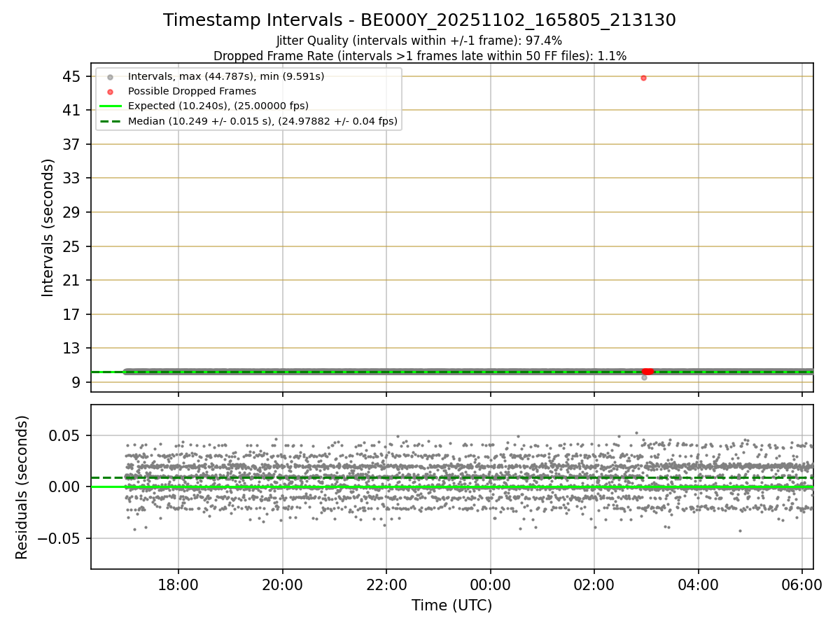Click the 'Time (UTC)' x-axis label
Screen dimensions: 840x630
452,605
